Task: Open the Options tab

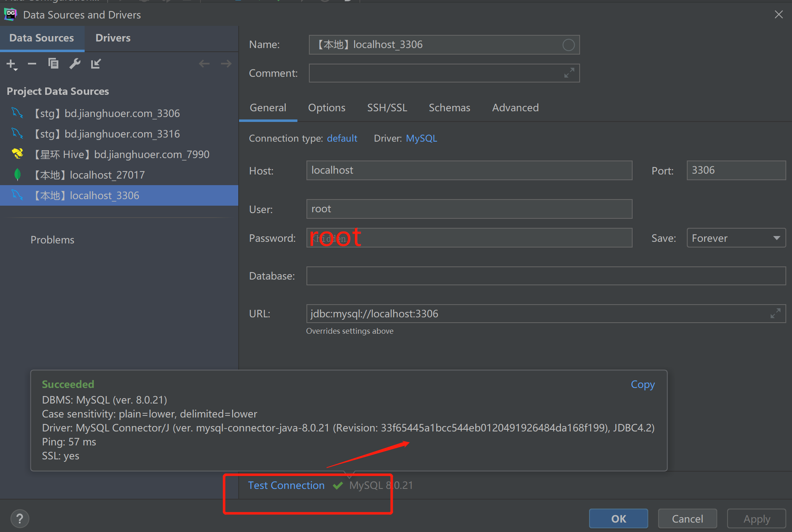Action: click(327, 108)
